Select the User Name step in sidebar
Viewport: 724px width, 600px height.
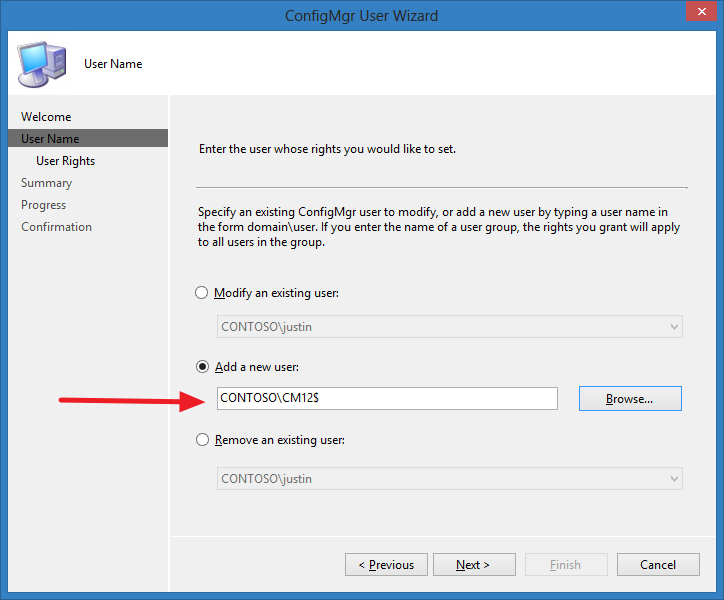coord(88,139)
